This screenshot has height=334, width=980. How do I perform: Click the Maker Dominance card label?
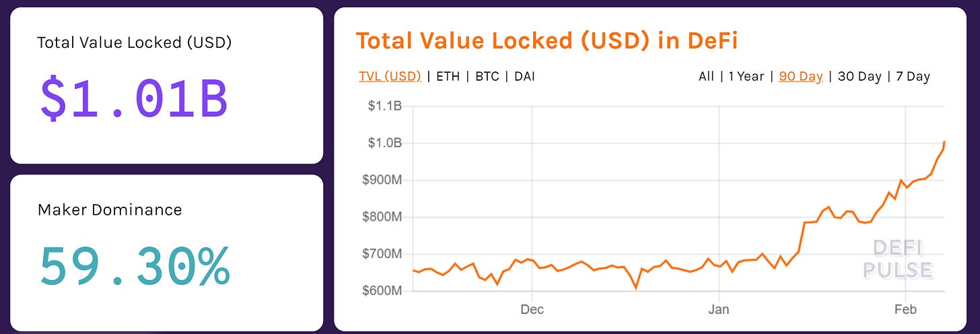110,209
